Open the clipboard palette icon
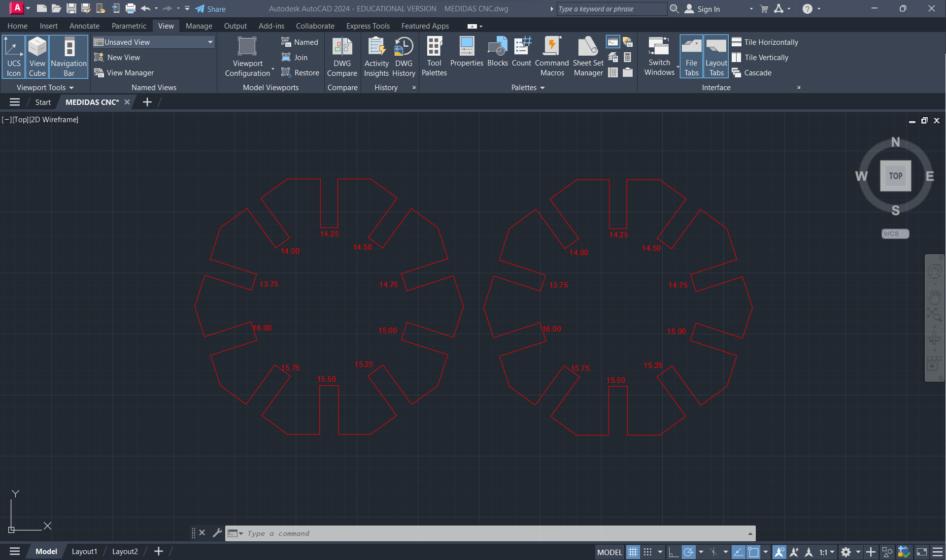The height and width of the screenshot is (560, 946). (x=627, y=72)
